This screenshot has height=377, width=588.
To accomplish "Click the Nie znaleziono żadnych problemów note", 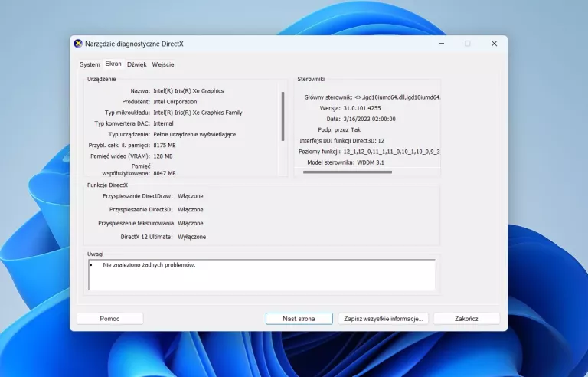I will click(149, 265).
